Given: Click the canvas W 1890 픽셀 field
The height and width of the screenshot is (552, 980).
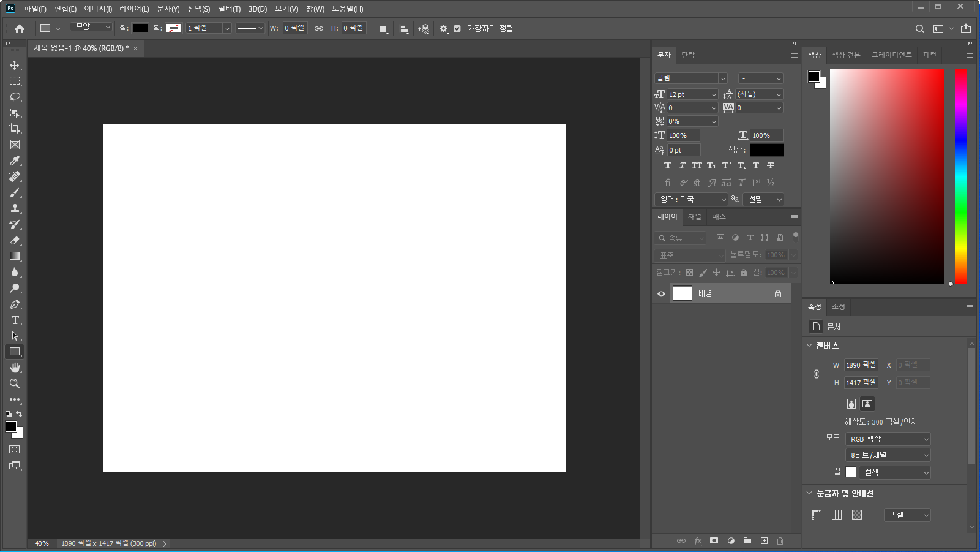Looking at the screenshot, I should [861, 365].
